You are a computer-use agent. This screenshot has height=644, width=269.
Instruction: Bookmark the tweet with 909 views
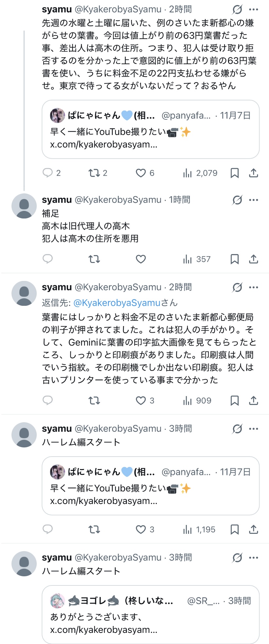(235, 401)
